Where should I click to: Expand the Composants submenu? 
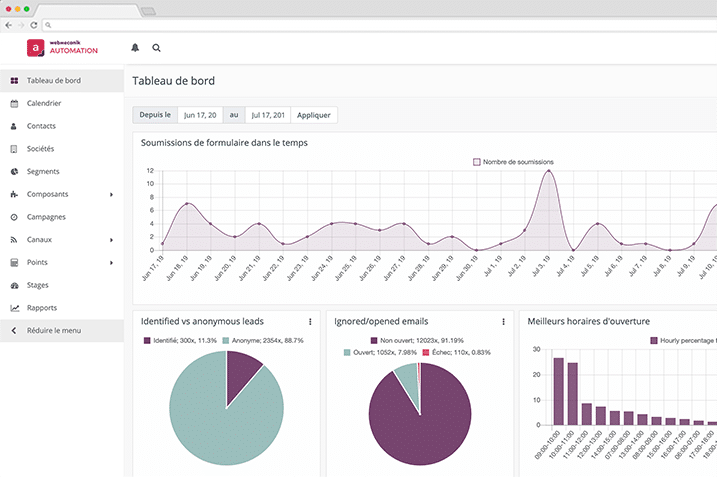pyautogui.click(x=111, y=194)
